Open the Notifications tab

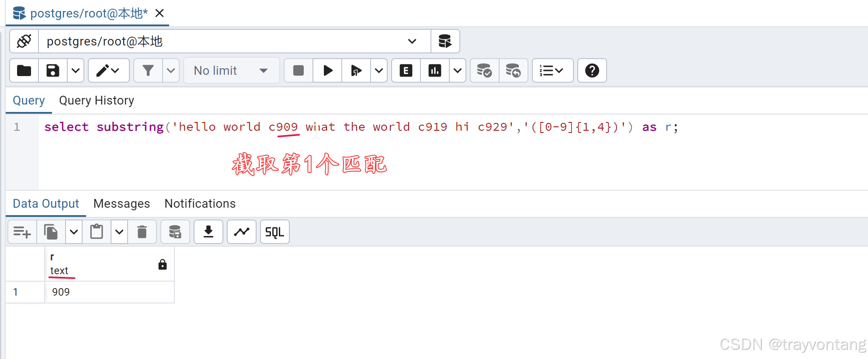tap(200, 204)
